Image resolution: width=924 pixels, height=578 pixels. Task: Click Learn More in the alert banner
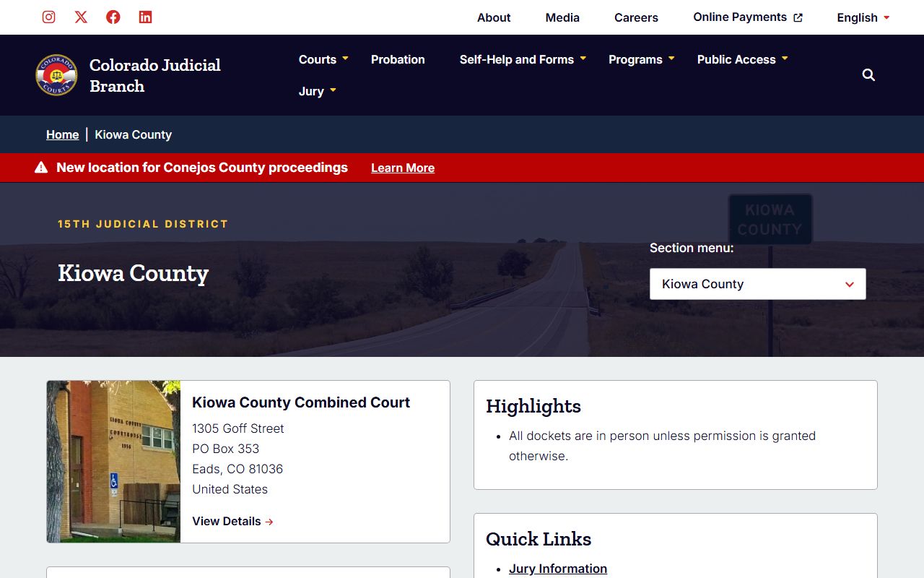coord(402,168)
